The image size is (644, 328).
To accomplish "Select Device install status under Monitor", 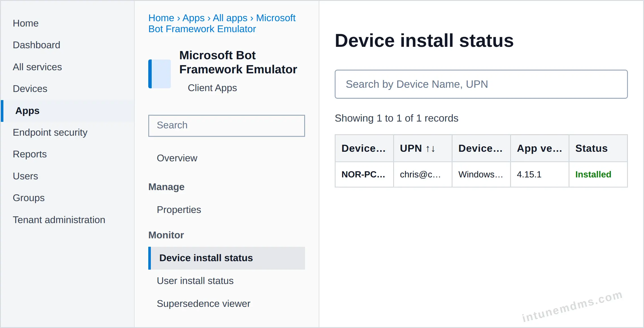I will (227, 258).
